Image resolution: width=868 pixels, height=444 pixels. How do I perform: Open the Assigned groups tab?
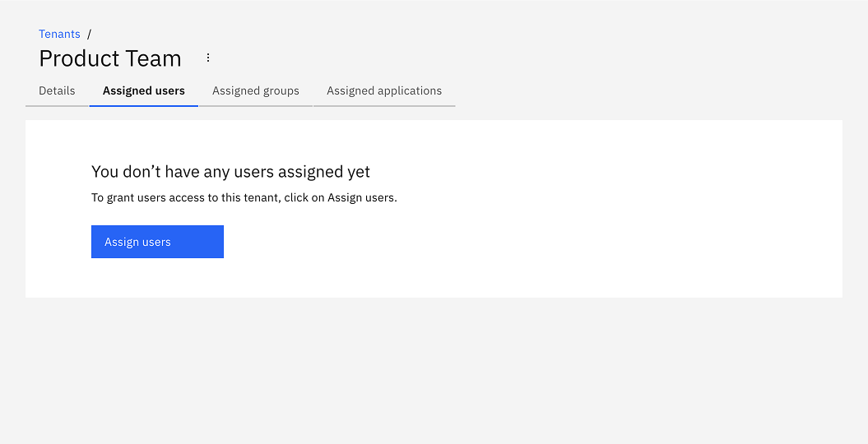[x=256, y=90]
